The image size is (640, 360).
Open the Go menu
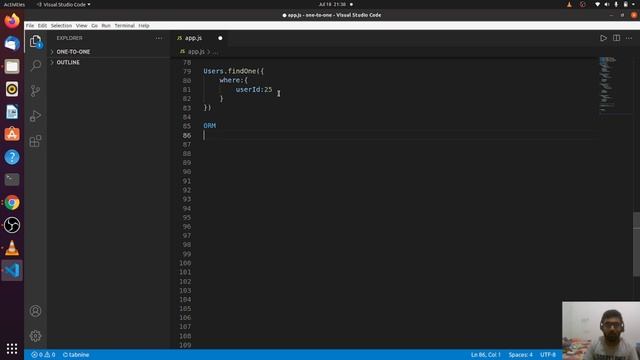pos(94,25)
